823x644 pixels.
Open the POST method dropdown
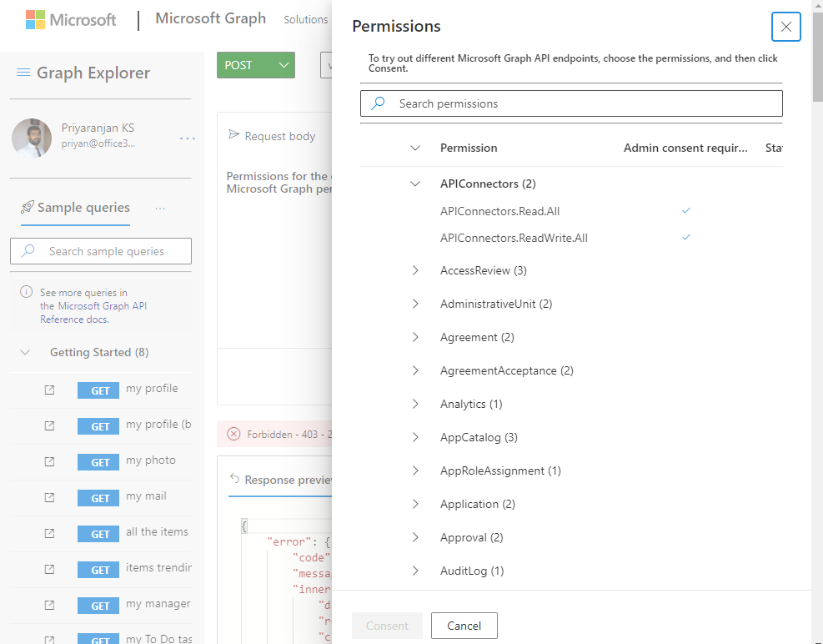pos(256,65)
